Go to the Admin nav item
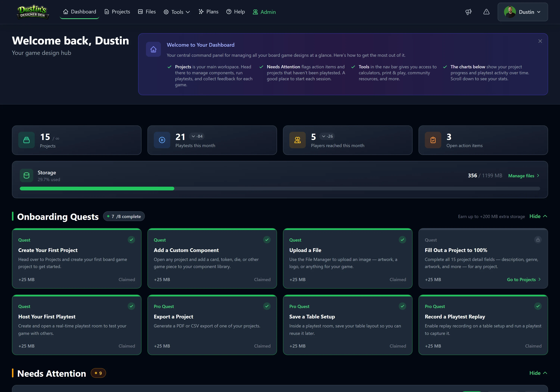This screenshot has width=560, height=392. pyautogui.click(x=264, y=12)
